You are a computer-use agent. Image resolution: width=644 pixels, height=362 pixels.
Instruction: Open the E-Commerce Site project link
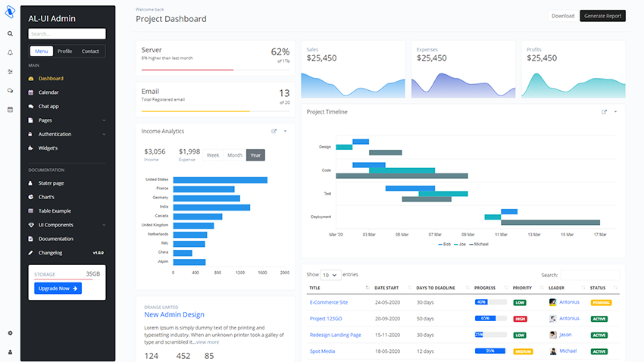[x=329, y=302]
